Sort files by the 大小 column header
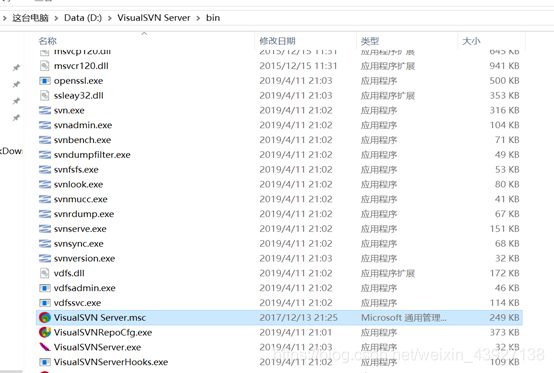 click(x=471, y=41)
